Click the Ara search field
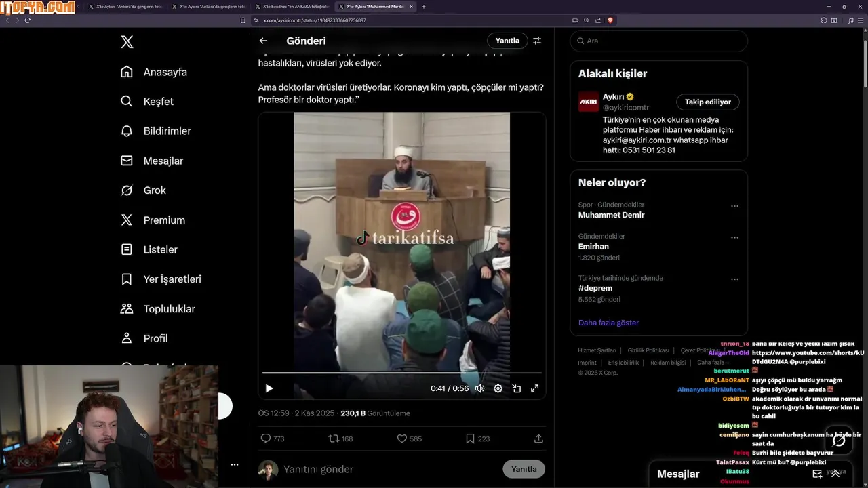The height and width of the screenshot is (488, 868). pos(658,41)
